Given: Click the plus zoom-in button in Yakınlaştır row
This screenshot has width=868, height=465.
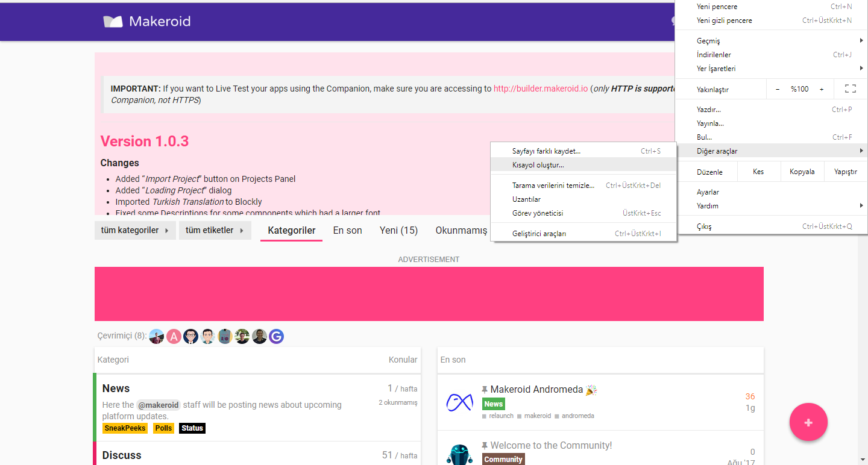Looking at the screenshot, I should point(822,89).
